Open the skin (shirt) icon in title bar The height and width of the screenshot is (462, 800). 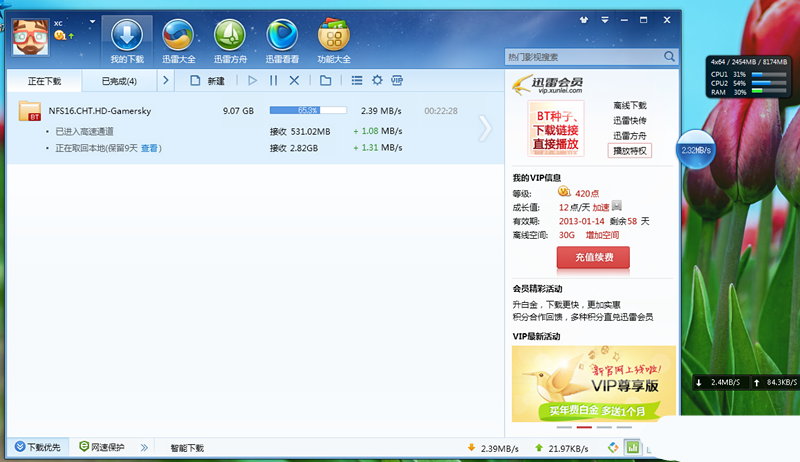[x=584, y=20]
